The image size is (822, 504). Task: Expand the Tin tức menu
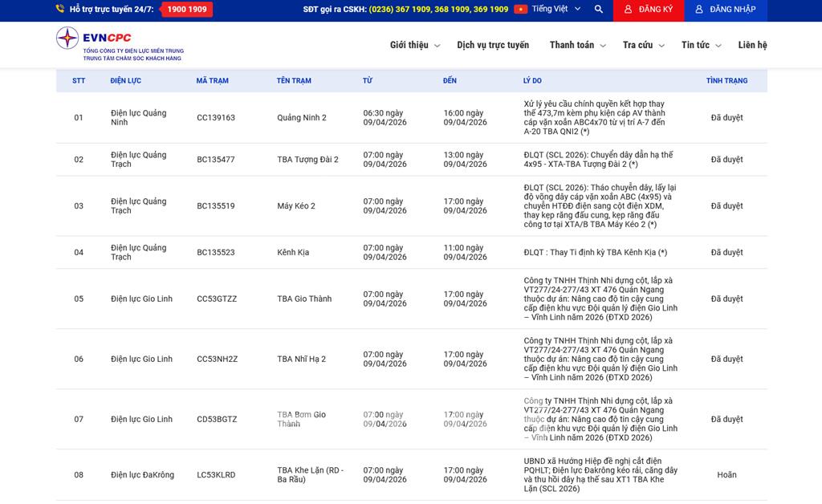(701, 46)
